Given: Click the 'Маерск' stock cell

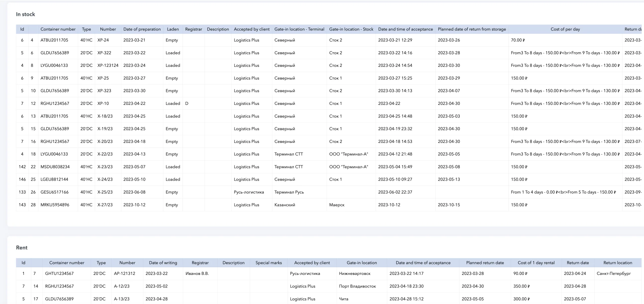Looking at the screenshot, I should click(x=337, y=205).
